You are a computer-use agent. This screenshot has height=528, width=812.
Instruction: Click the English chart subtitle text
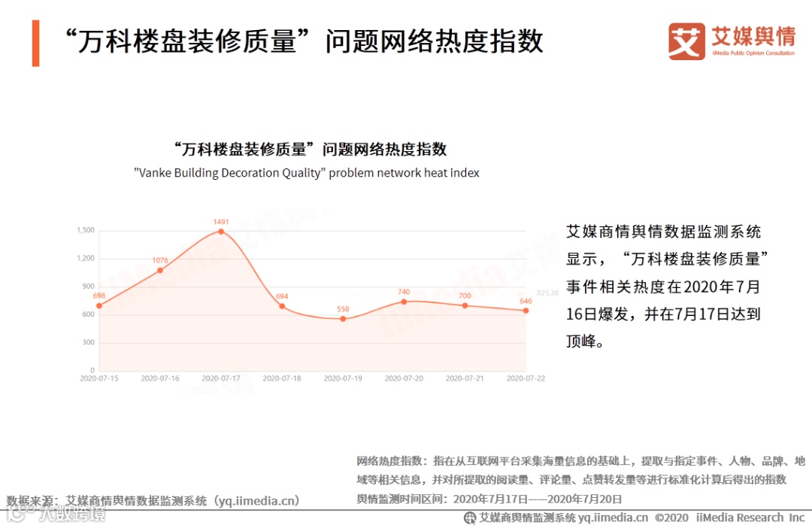point(307,173)
